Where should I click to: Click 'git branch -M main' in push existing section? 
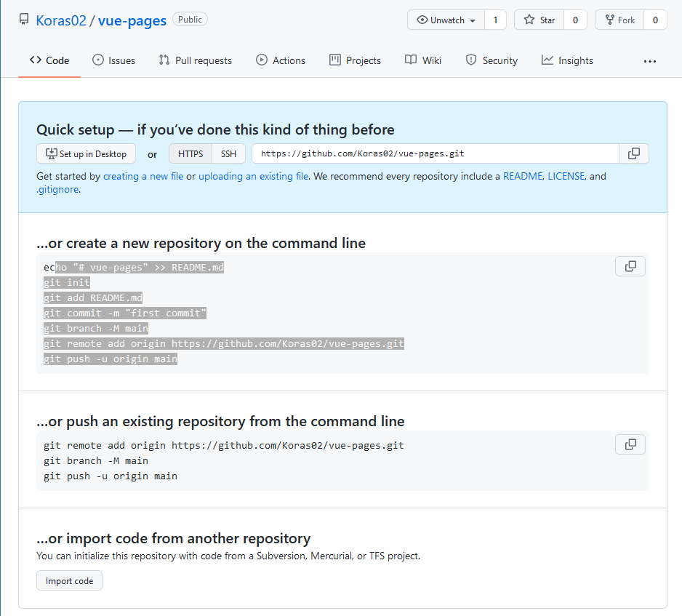(96, 460)
